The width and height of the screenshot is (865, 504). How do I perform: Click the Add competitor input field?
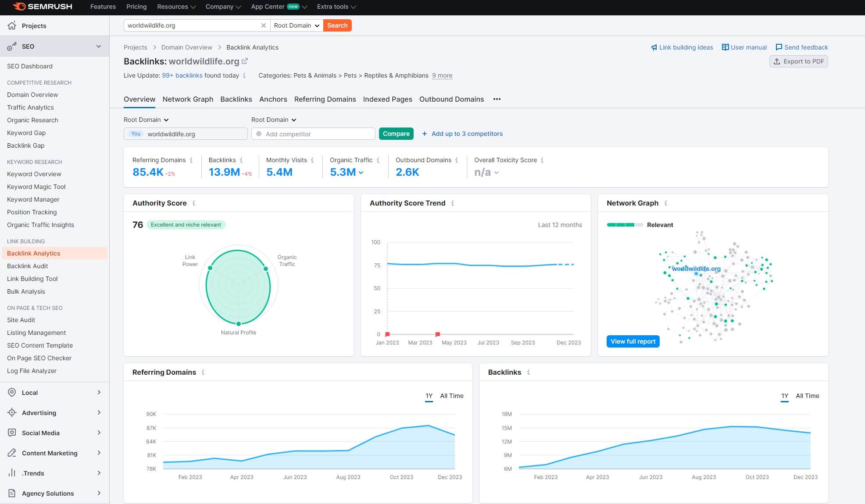tap(313, 134)
